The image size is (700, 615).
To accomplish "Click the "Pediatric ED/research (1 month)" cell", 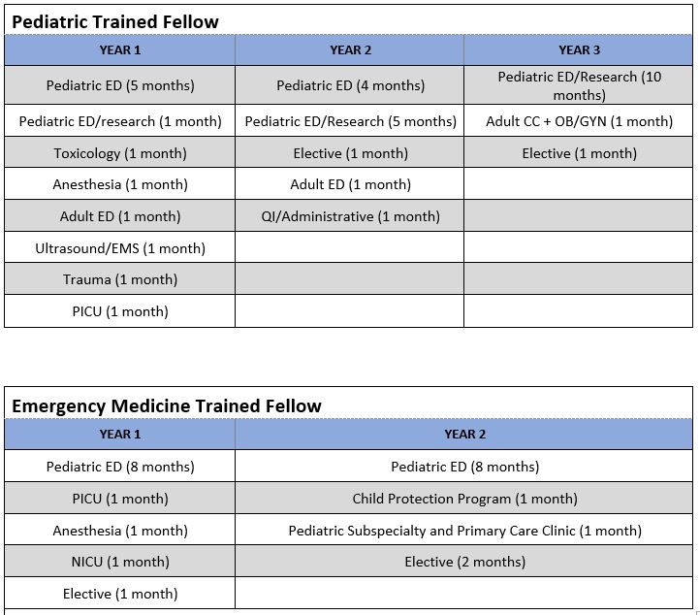I will pyautogui.click(x=120, y=121).
